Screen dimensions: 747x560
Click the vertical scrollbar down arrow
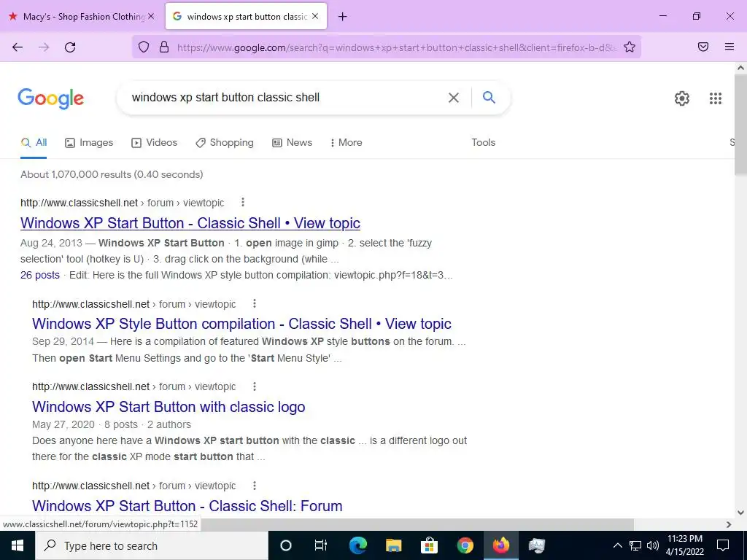pos(740,513)
